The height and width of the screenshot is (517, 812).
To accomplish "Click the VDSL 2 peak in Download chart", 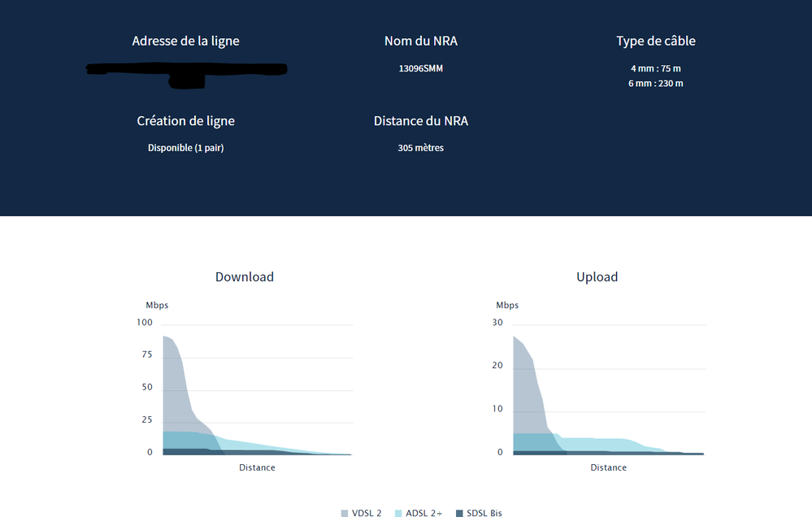I will (166, 337).
